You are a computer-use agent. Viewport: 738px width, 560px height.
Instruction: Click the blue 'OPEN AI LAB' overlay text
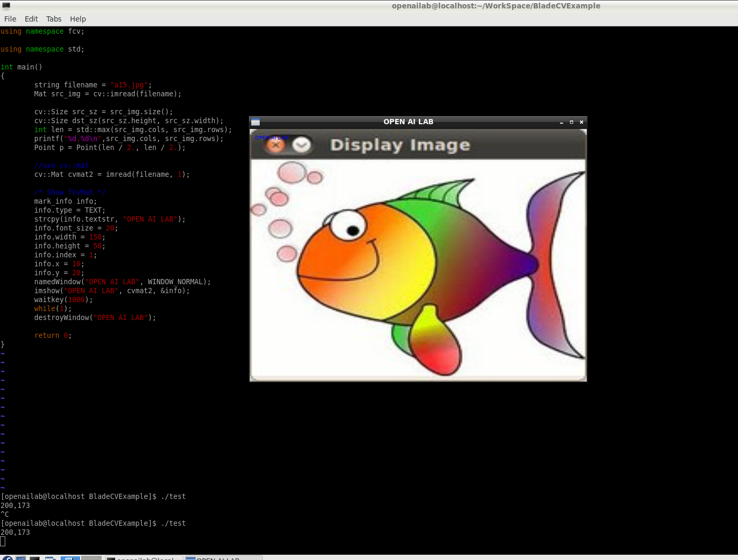click(271, 138)
